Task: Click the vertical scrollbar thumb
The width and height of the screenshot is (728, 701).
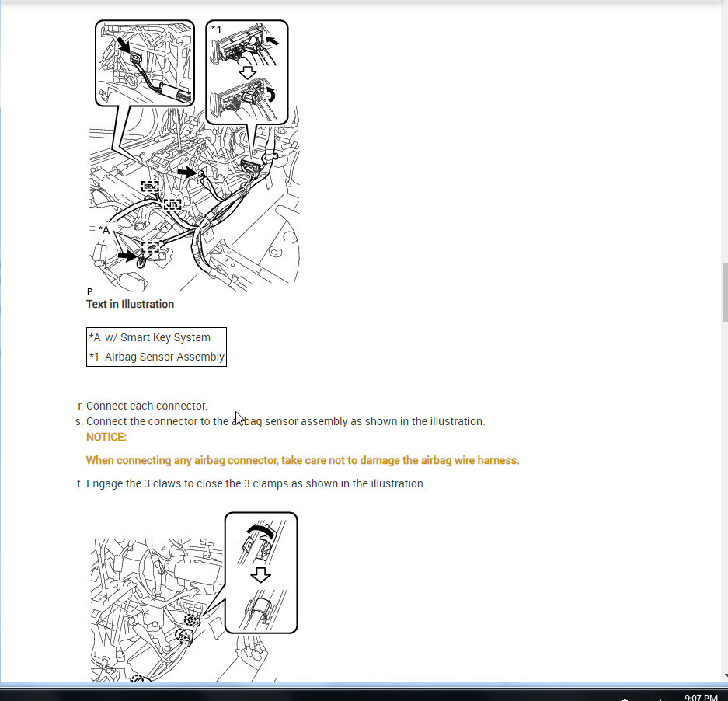Action: (725, 293)
